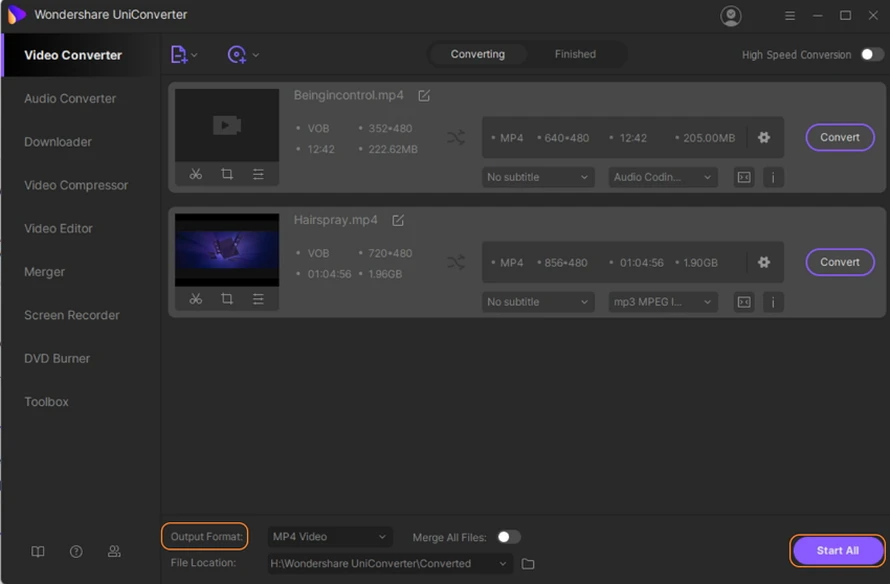This screenshot has width=890, height=584.
Task: Select Screen Recorder from the sidebar
Action: pos(72,315)
